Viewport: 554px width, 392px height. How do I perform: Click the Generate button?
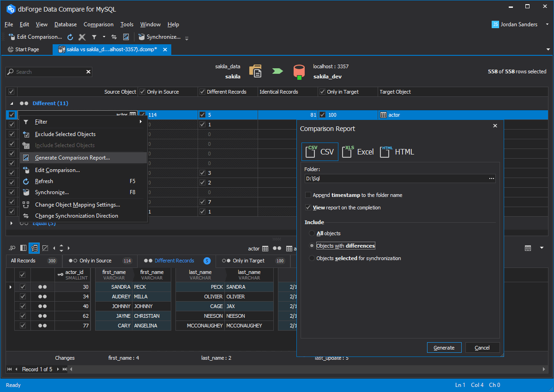444,348
